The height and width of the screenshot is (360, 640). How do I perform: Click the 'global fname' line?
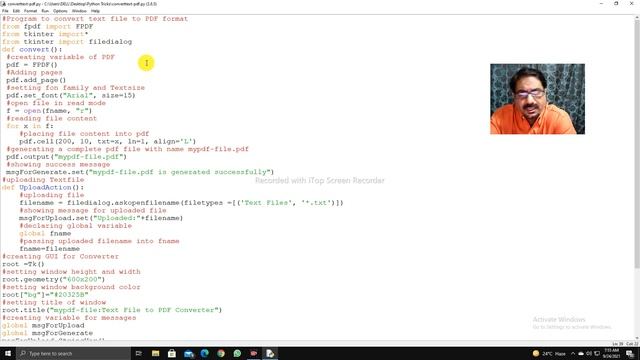pyautogui.click(x=45, y=233)
